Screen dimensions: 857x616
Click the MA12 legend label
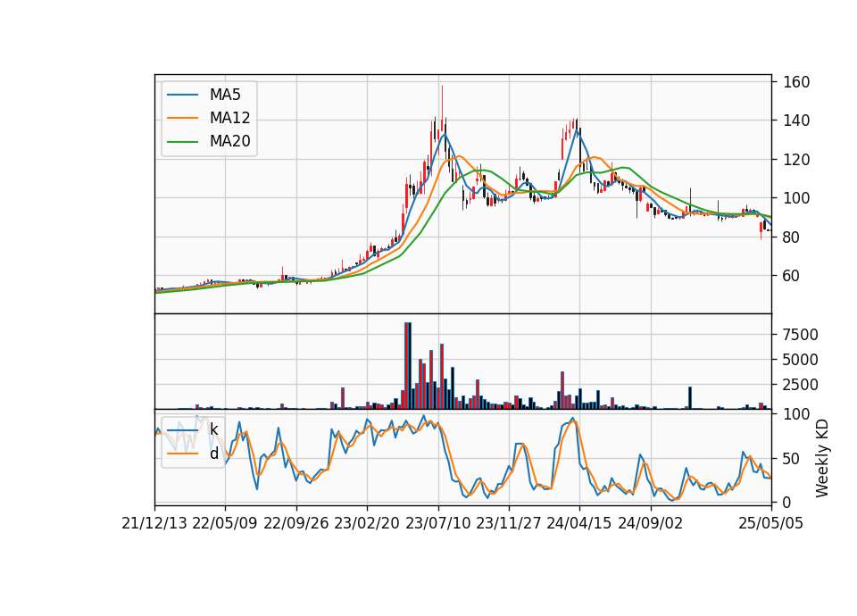tap(229, 118)
